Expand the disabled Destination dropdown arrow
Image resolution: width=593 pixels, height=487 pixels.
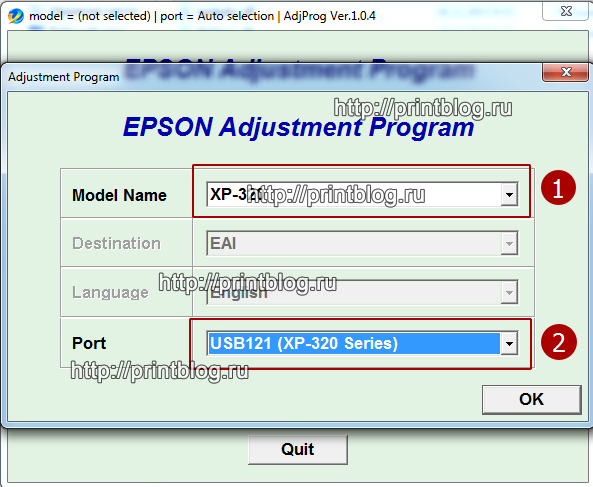[x=509, y=244]
